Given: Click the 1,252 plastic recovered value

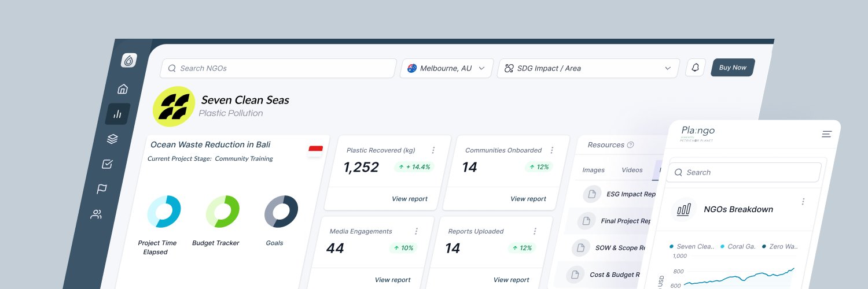Looking at the screenshot, I should click(361, 168).
